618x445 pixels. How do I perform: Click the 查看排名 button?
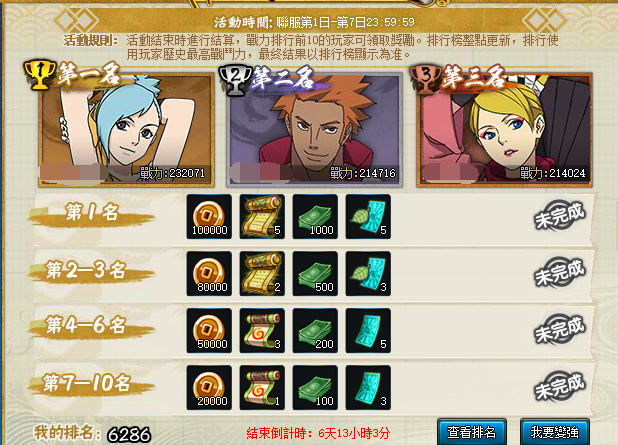[472, 432]
